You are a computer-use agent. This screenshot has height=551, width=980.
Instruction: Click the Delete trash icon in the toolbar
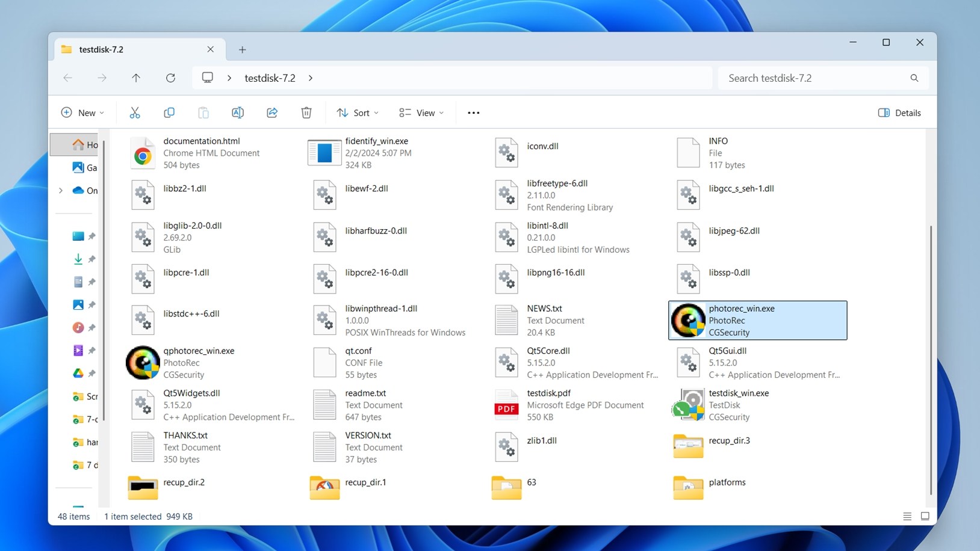[306, 112]
